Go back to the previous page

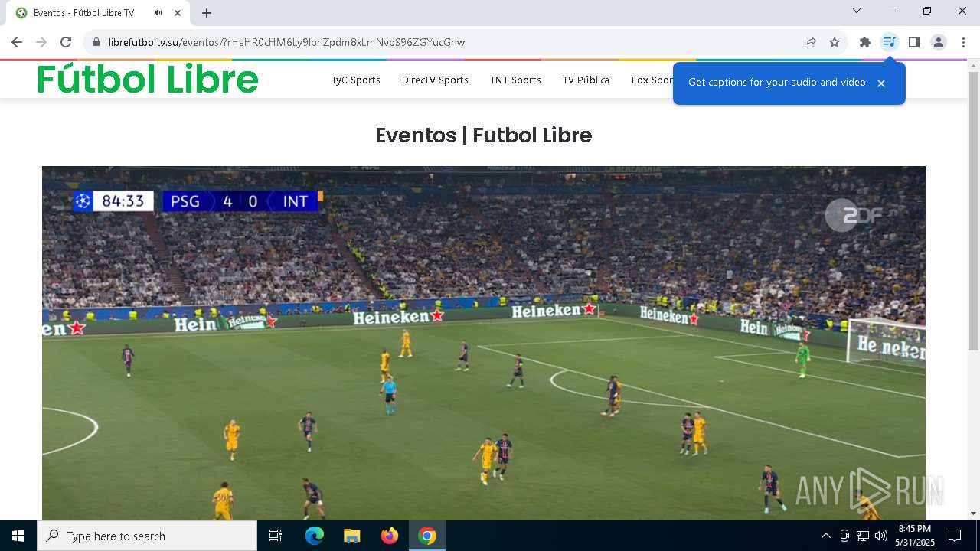pyautogui.click(x=17, y=42)
